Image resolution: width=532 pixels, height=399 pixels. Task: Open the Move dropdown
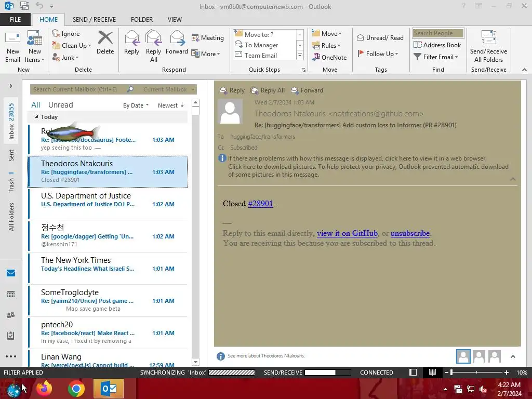tap(327, 34)
